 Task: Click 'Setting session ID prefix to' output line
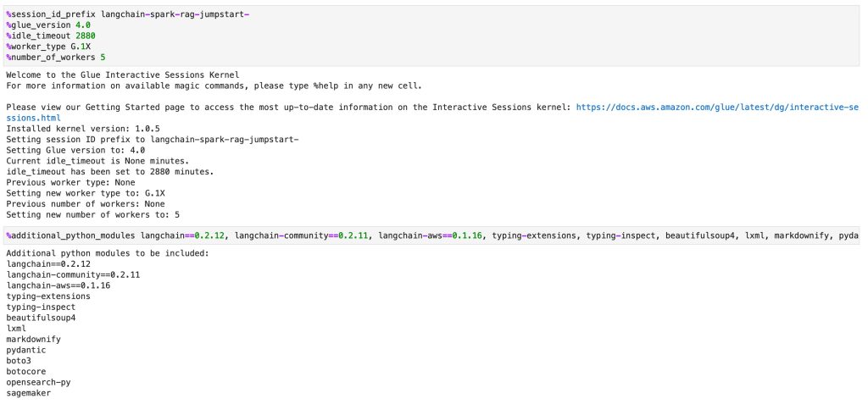[x=153, y=140]
